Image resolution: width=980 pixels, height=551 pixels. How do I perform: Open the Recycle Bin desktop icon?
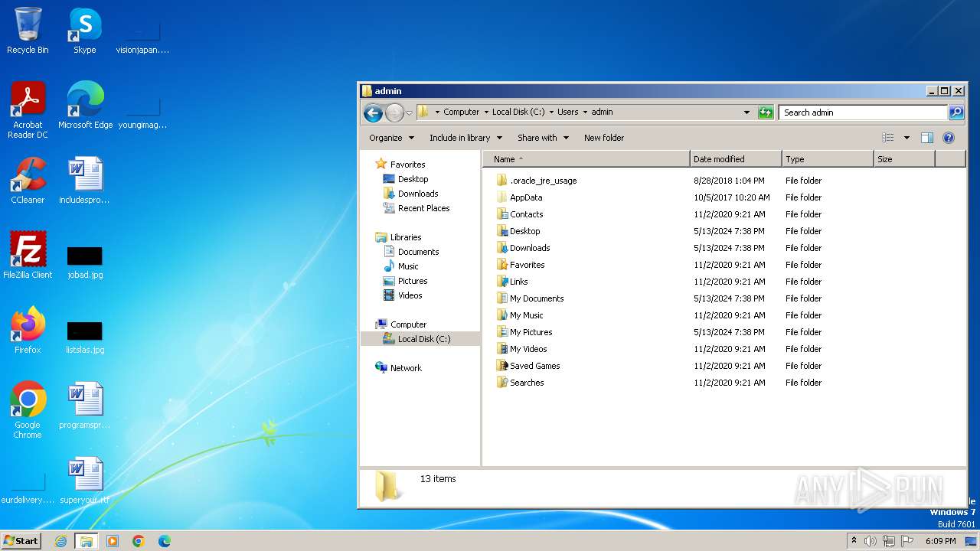tap(28, 31)
